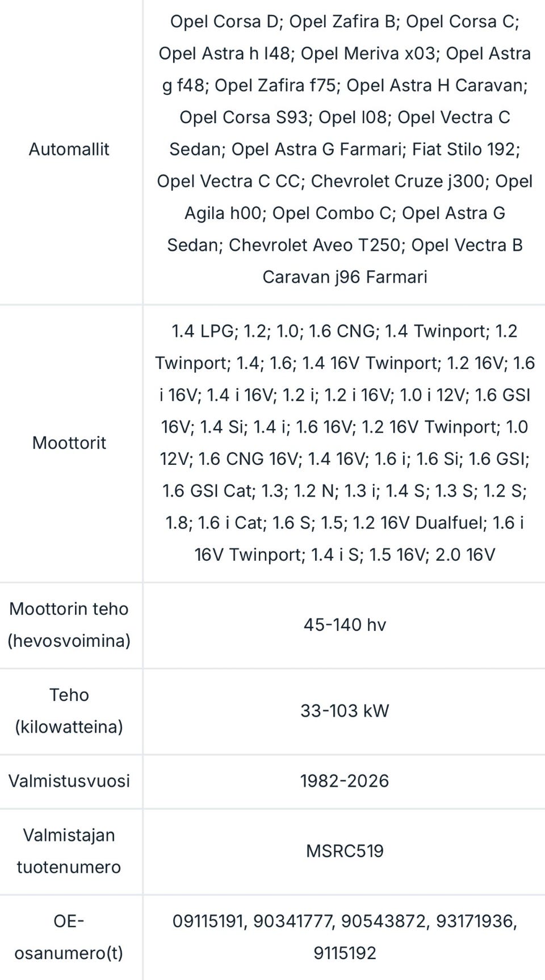Select the Moottorin teho (hevosvoimina) label
This screenshot has width=545, height=980.
click(x=69, y=625)
